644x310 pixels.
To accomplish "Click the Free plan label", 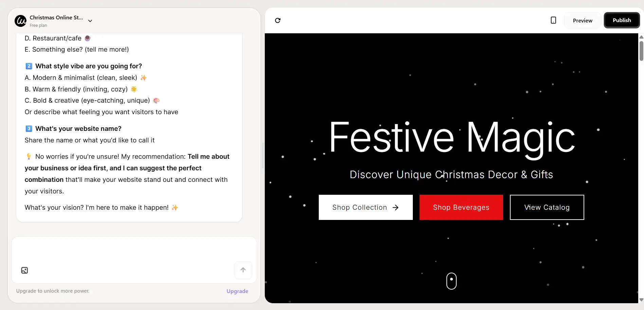I will click(x=38, y=25).
